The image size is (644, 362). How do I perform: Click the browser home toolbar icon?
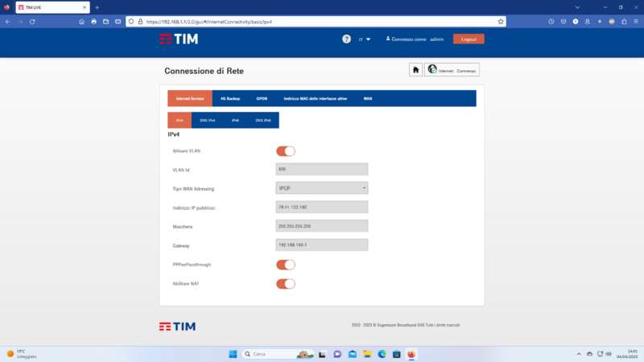coord(81,21)
